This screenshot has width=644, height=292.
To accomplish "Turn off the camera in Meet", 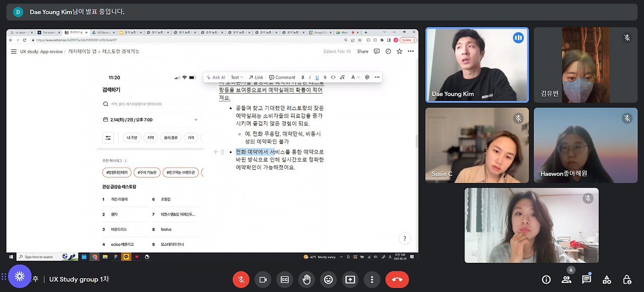I will pos(263,279).
